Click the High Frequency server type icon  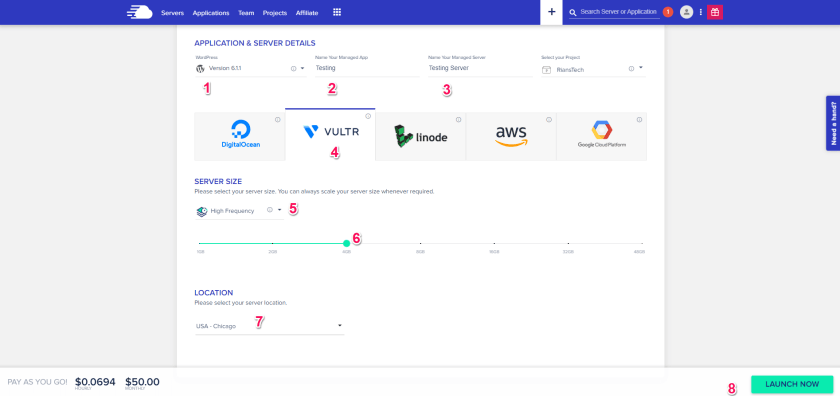coord(201,211)
